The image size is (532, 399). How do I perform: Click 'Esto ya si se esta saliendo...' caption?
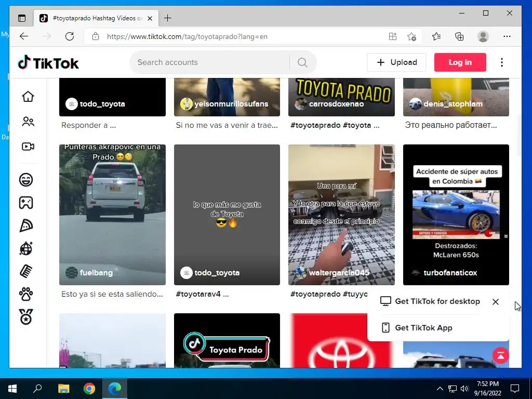(x=112, y=294)
